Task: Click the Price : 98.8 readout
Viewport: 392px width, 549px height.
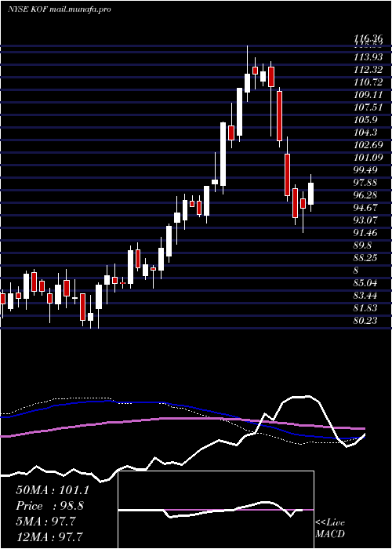Action: (49, 506)
